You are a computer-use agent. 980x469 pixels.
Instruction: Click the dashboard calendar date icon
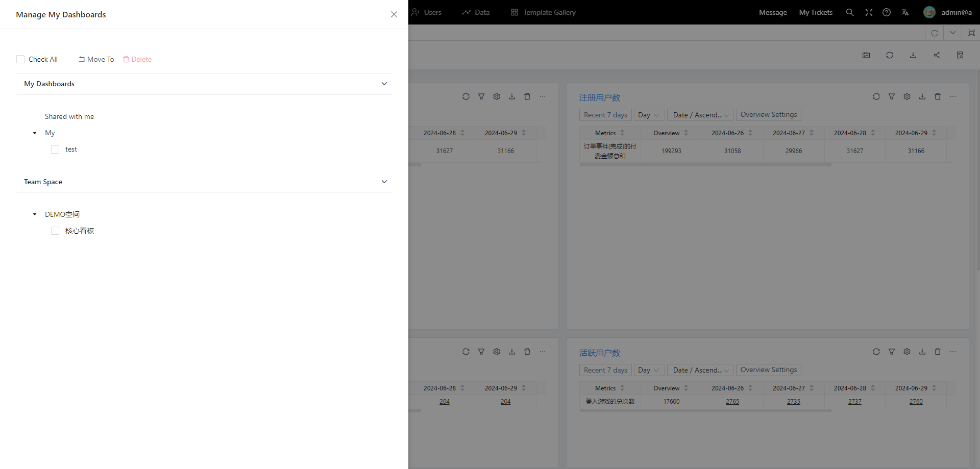click(x=866, y=55)
